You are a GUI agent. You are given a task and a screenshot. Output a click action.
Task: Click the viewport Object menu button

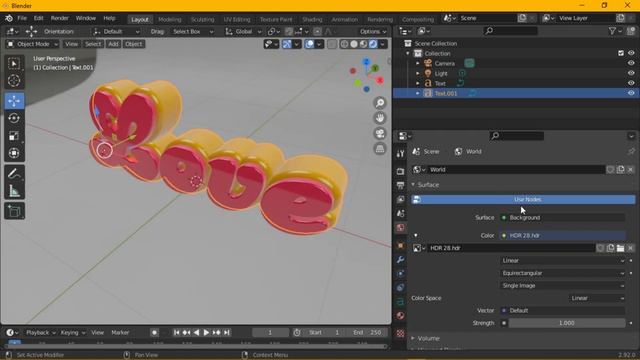[x=133, y=44]
